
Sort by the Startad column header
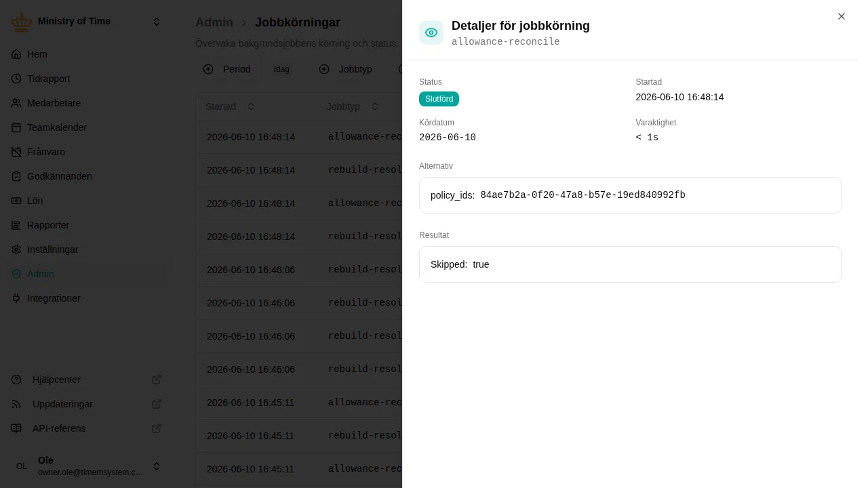(231, 106)
